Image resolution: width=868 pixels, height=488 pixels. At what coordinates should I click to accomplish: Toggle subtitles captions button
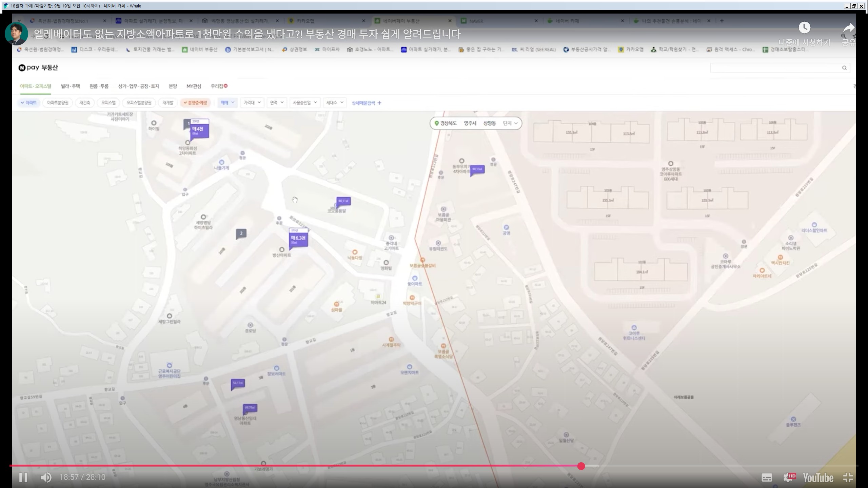pyautogui.click(x=767, y=477)
